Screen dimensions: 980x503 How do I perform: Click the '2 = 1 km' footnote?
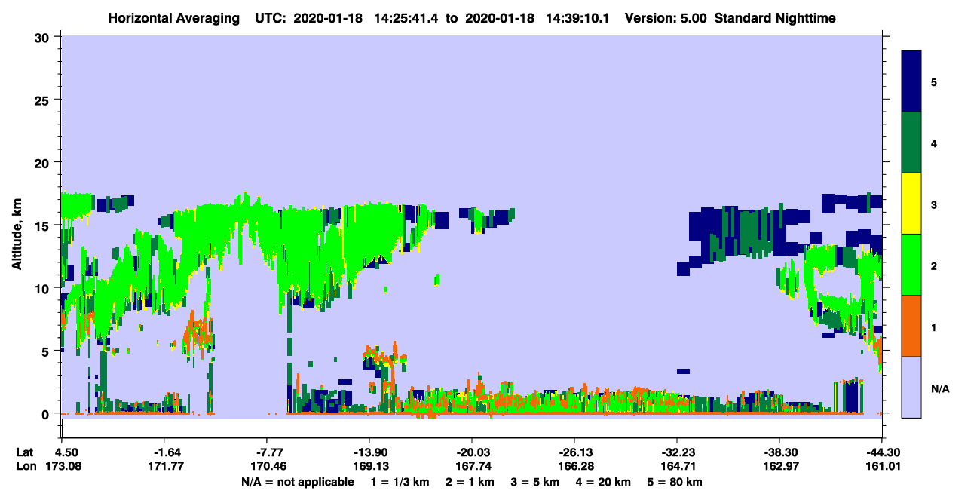point(470,482)
